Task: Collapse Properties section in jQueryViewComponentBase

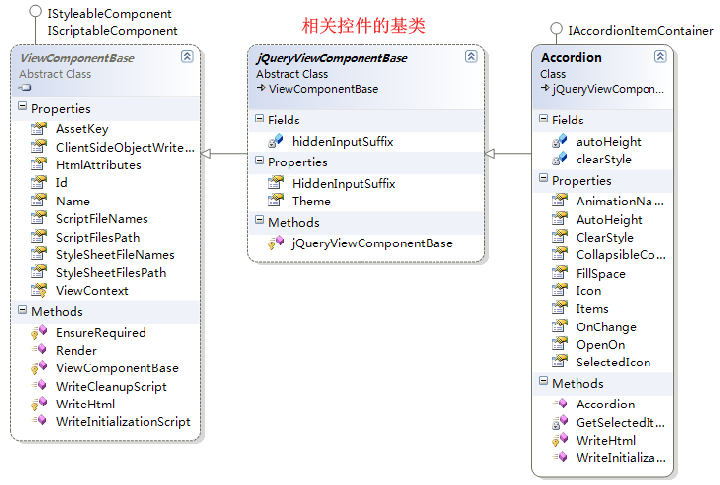Action: [x=259, y=160]
